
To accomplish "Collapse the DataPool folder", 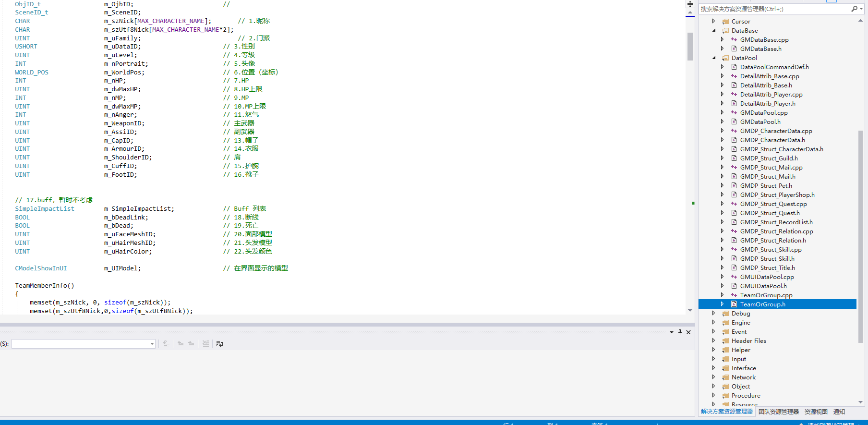I will click(x=714, y=58).
